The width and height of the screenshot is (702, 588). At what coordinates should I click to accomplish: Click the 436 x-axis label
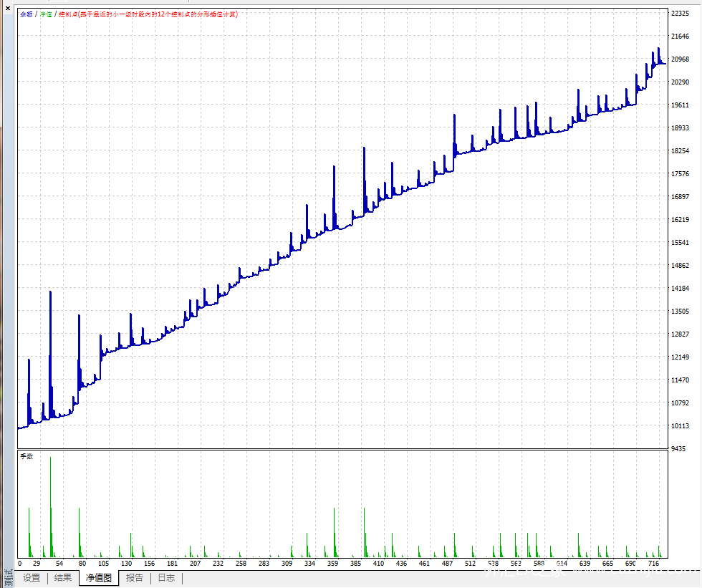pos(402,564)
